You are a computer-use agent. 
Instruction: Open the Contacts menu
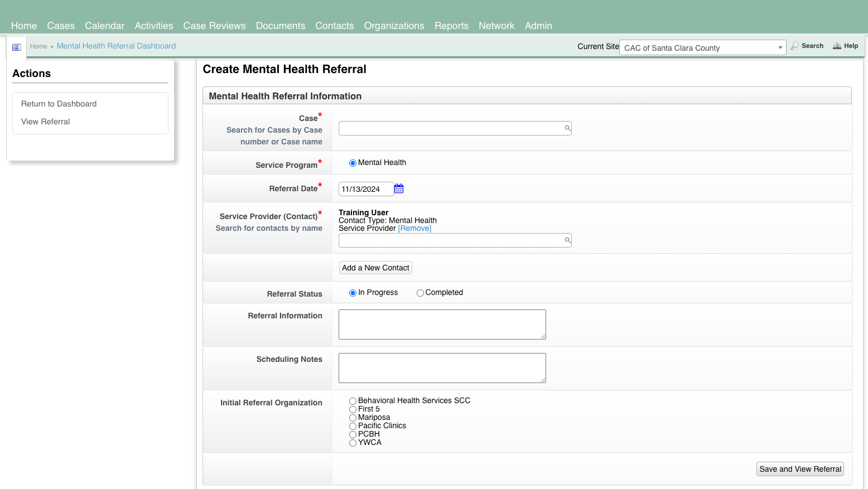pyautogui.click(x=335, y=26)
